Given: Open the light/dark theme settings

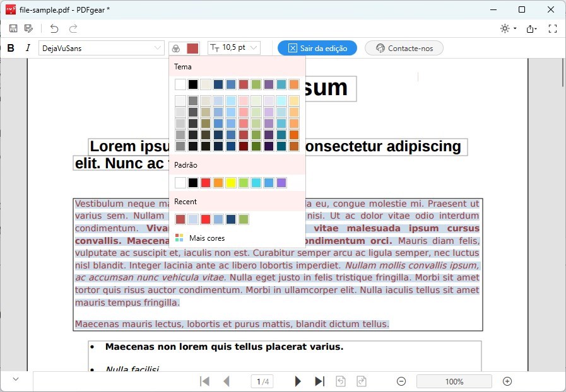Looking at the screenshot, I should [505, 28].
